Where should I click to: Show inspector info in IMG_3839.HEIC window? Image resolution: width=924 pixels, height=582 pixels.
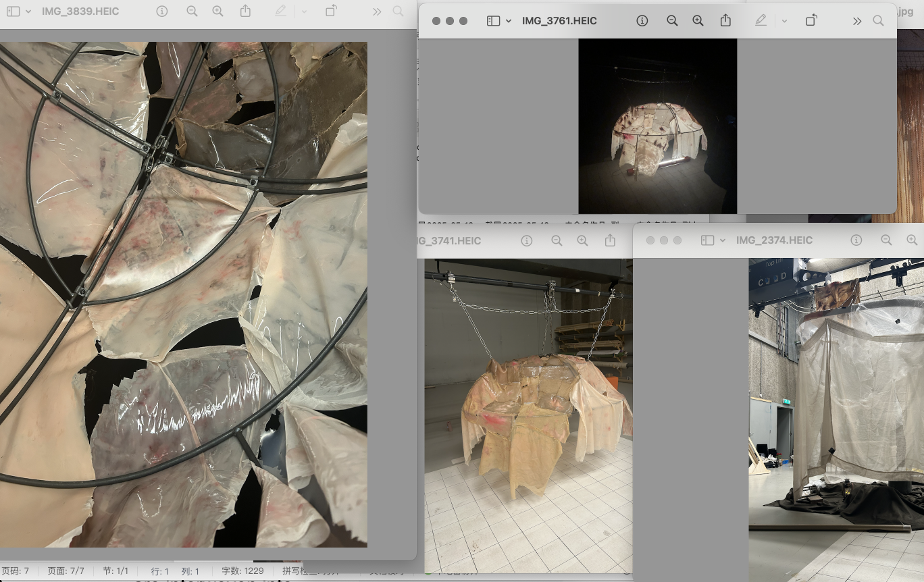[x=161, y=11]
